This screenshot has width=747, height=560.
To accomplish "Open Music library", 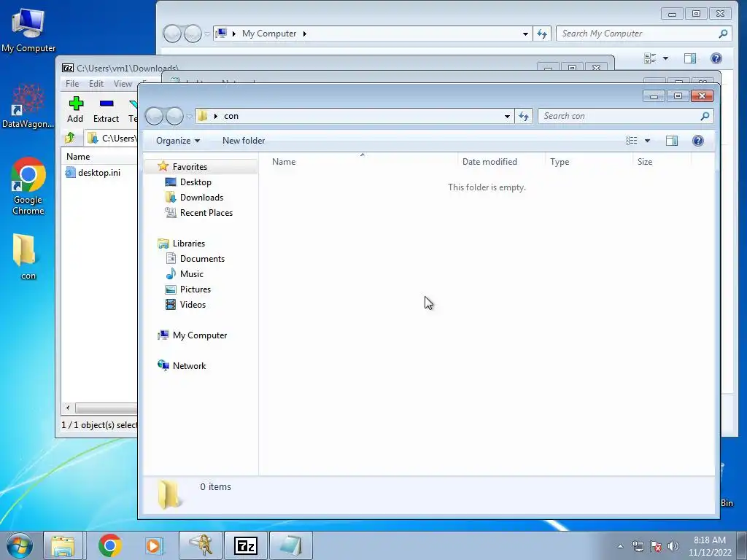I will (x=185, y=274).
